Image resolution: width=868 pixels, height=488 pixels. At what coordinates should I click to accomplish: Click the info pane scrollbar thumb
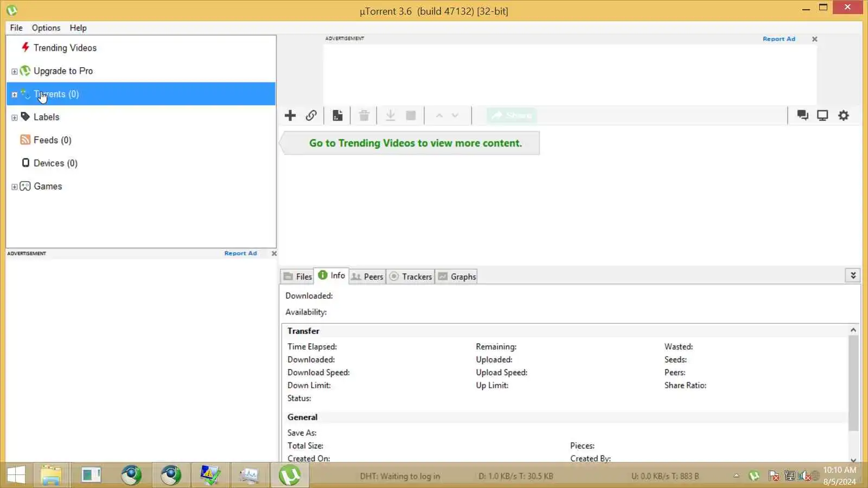853,383
